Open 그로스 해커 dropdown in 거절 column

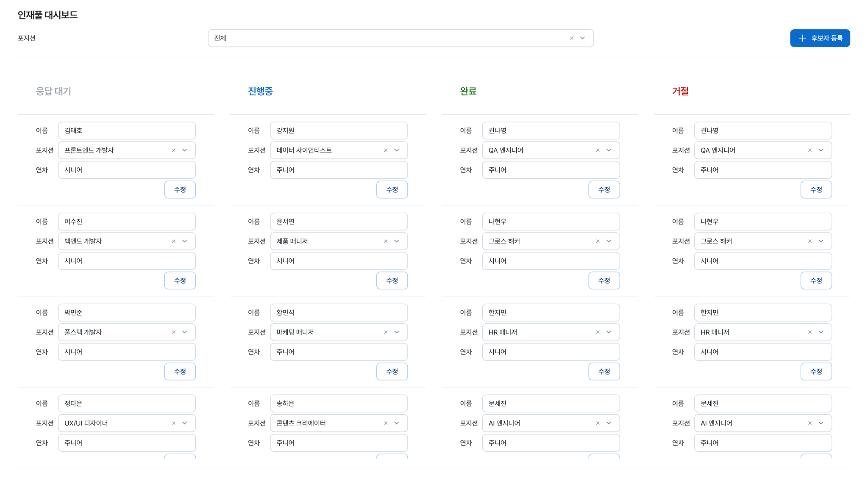(821, 241)
